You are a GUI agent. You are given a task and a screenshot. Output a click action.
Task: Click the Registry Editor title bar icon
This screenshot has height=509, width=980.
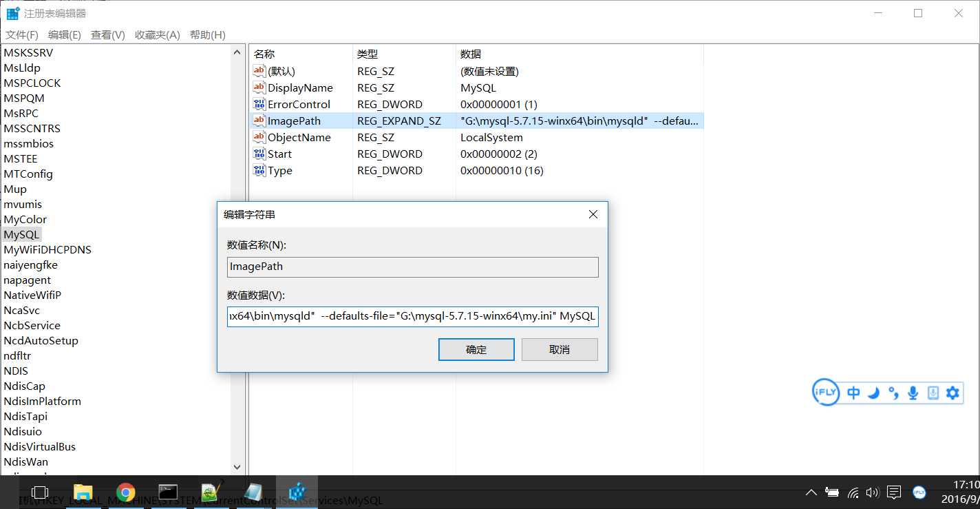pyautogui.click(x=13, y=13)
